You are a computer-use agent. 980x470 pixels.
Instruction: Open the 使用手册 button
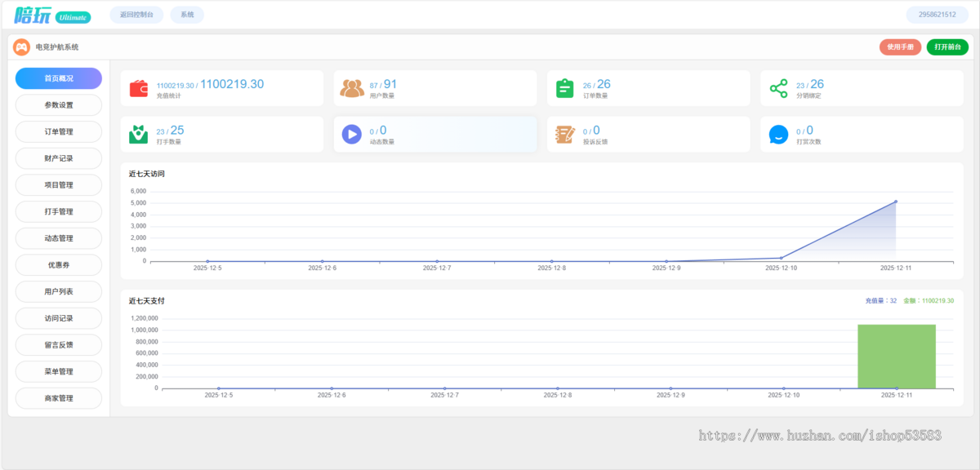pyautogui.click(x=900, y=47)
